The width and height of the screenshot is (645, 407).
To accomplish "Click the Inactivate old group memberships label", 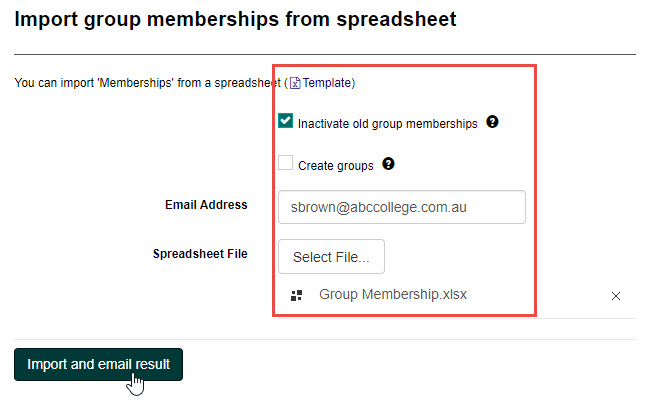I will pos(388,124).
